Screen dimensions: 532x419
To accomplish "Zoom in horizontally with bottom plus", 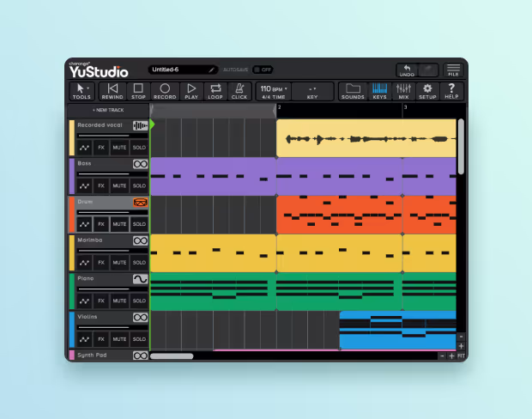I will [x=451, y=356].
